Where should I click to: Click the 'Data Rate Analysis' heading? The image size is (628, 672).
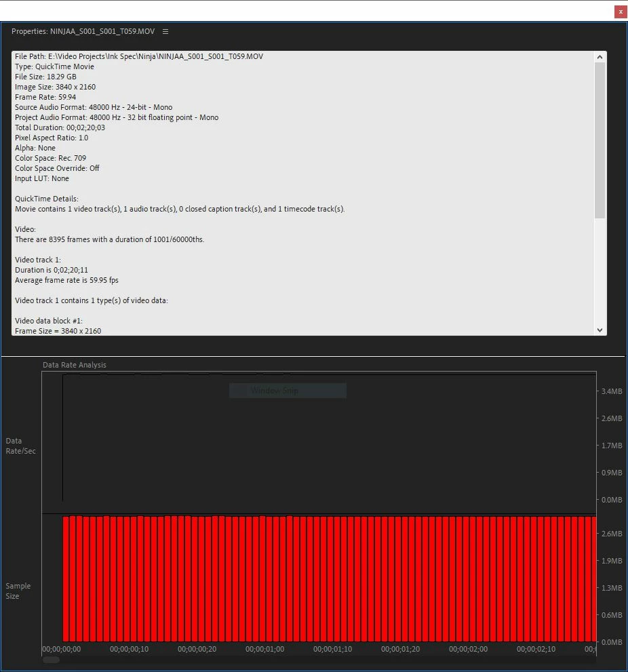click(x=75, y=365)
